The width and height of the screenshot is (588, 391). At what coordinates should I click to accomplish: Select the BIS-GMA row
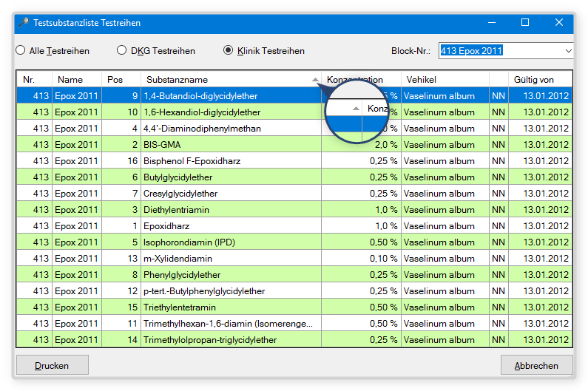click(x=231, y=145)
